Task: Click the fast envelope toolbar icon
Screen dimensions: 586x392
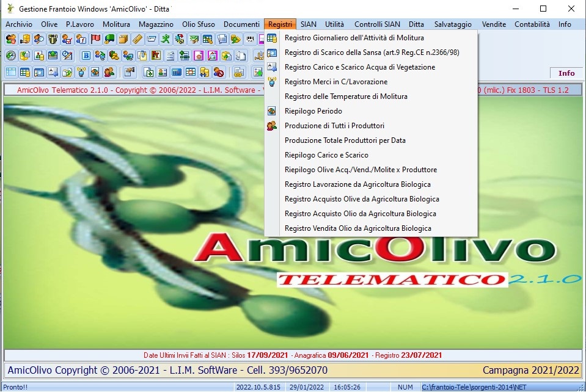Action: pyautogui.click(x=152, y=39)
